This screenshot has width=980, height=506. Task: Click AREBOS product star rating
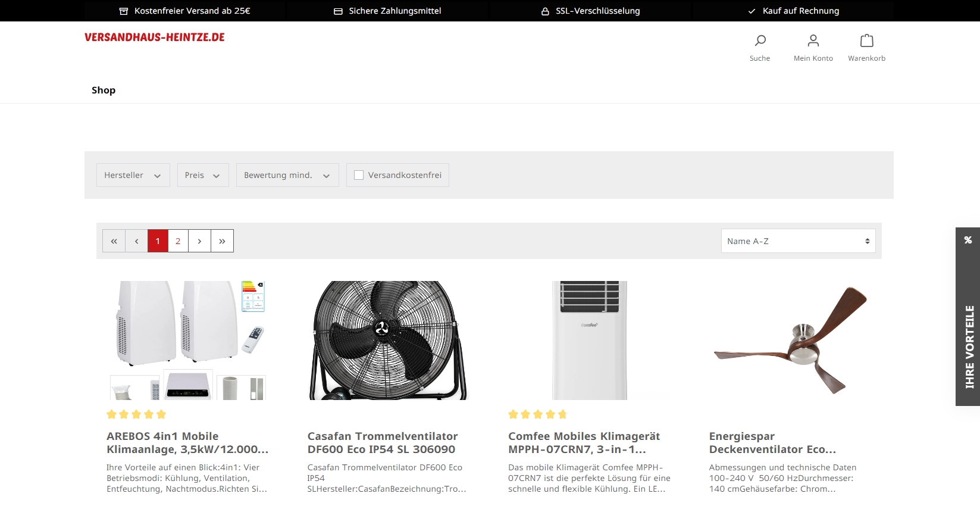pos(136,414)
